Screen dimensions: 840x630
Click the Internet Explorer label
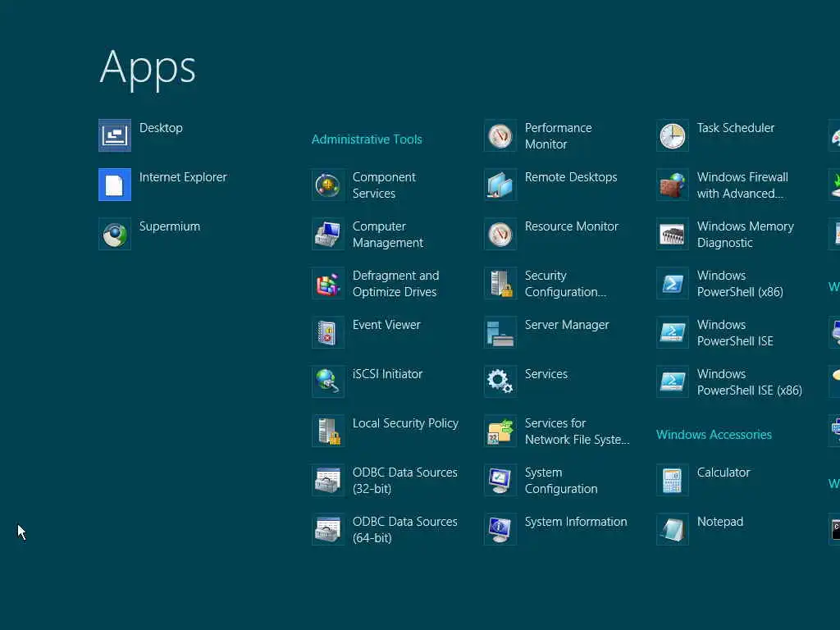[183, 177]
